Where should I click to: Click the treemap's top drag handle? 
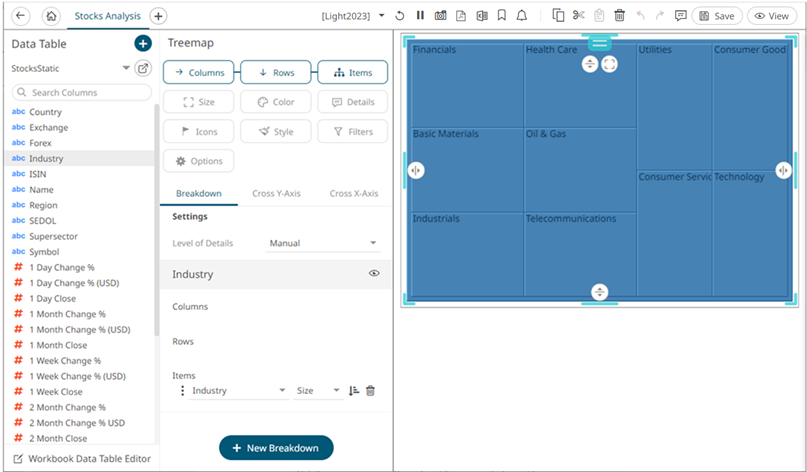(x=600, y=43)
